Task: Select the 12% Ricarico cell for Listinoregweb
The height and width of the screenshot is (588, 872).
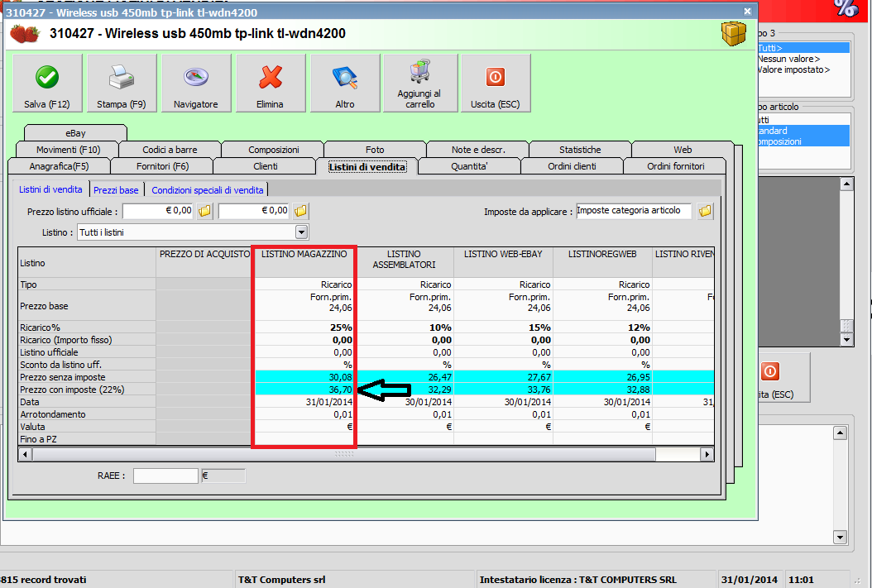Action: 602,327
